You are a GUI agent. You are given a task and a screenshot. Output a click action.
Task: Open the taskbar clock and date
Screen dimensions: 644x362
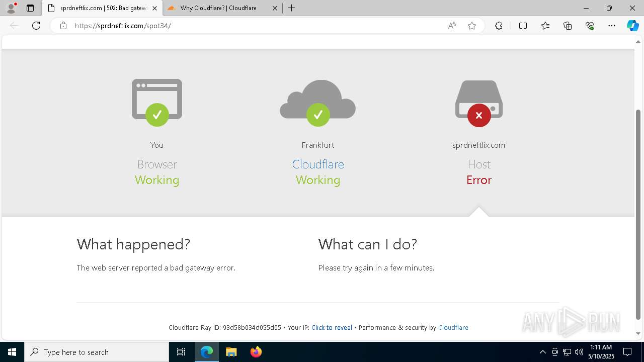pyautogui.click(x=601, y=352)
